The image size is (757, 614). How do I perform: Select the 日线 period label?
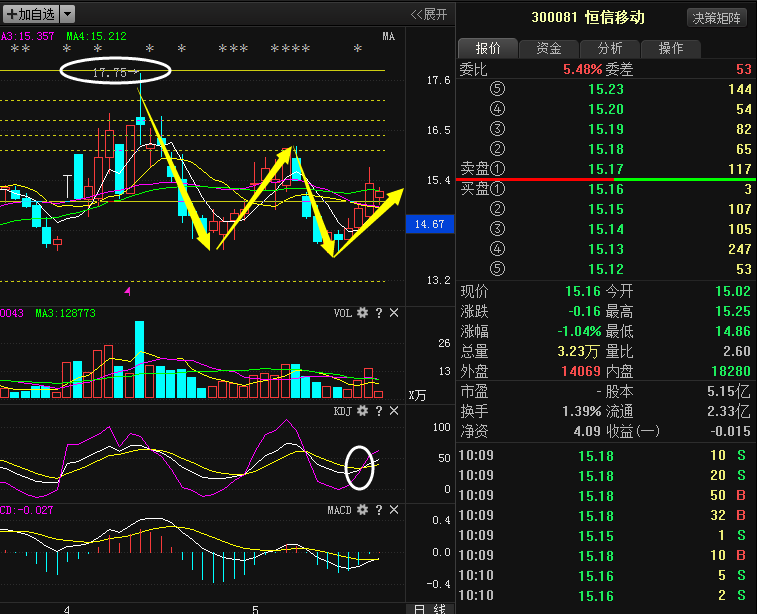tap(430, 609)
